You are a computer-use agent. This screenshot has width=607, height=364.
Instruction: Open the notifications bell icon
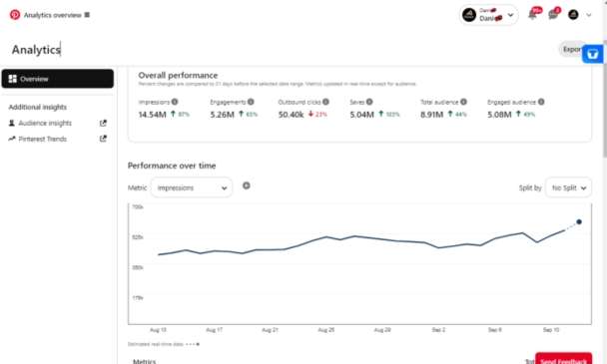533,15
